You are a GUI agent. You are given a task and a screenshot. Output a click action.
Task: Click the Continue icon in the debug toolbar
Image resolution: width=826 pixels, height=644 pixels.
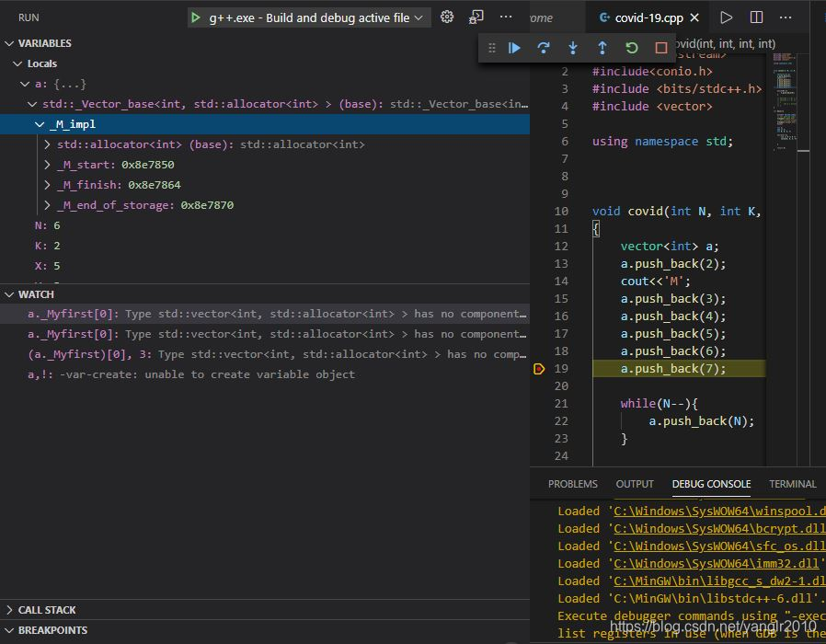coord(514,48)
